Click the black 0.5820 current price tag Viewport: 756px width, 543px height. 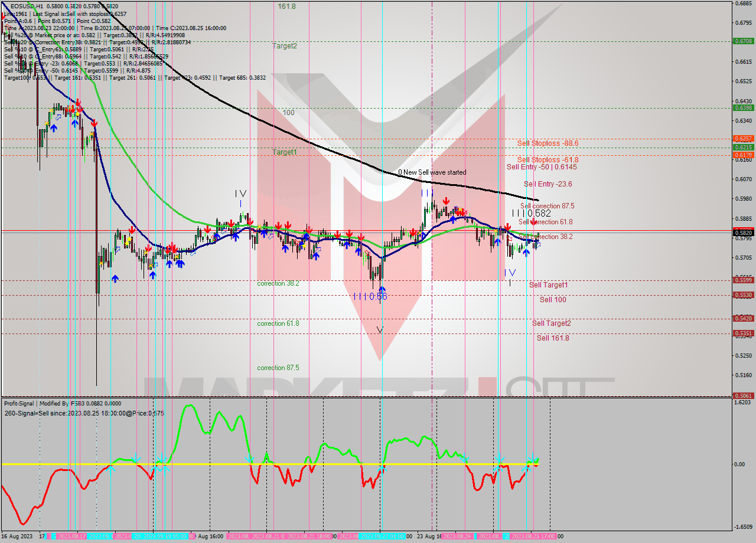[743, 233]
